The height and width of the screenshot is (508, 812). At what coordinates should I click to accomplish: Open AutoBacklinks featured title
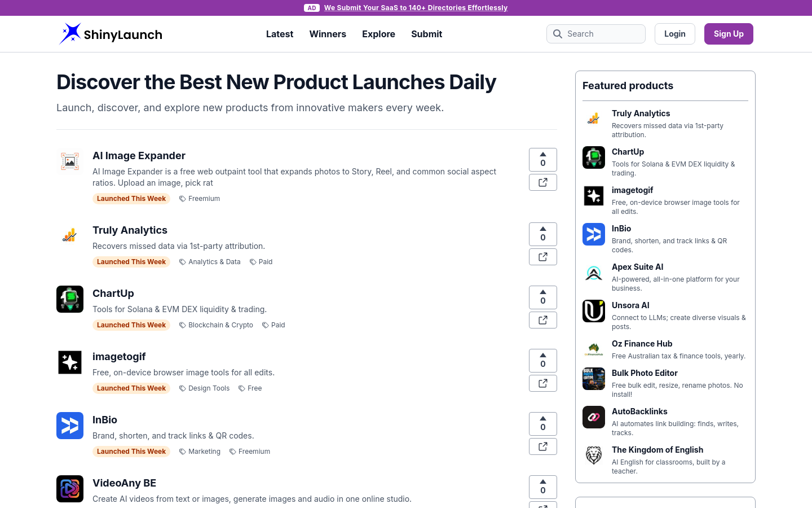click(639, 411)
